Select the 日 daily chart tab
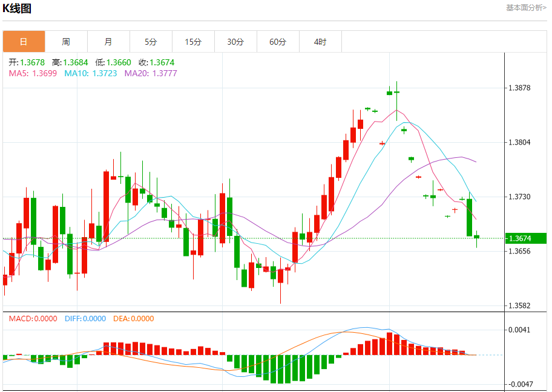 (24, 42)
